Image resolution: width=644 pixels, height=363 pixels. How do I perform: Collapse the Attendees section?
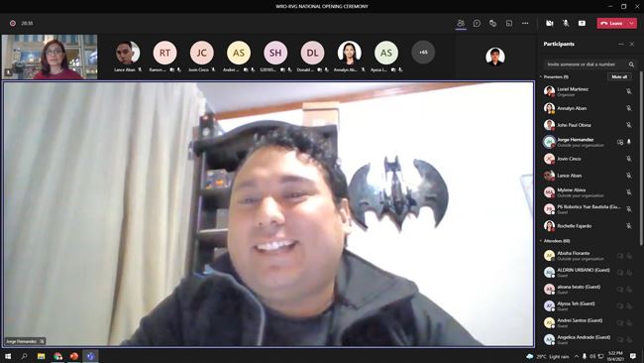(541, 241)
